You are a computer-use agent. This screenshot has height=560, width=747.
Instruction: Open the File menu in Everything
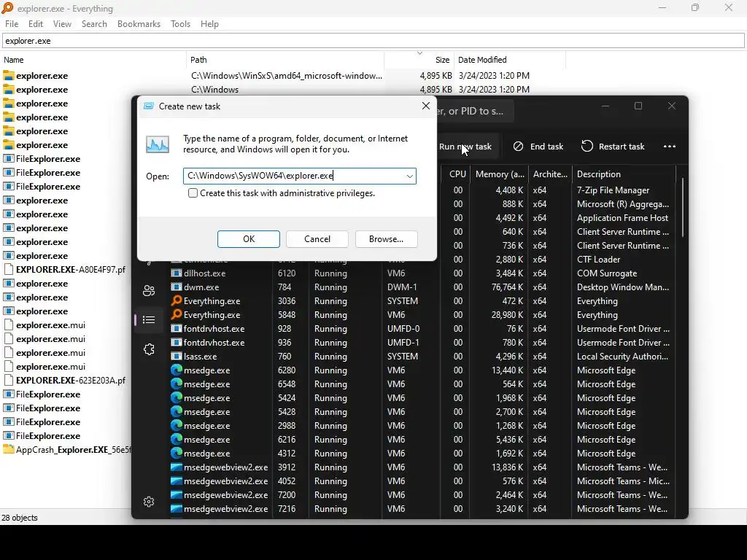12,24
